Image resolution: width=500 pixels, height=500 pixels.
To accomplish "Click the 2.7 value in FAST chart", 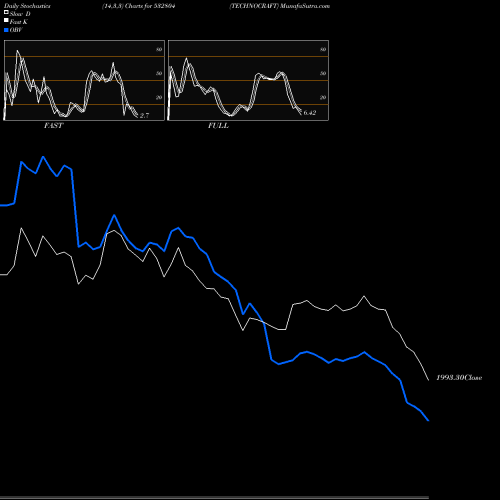I will [144, 116].
